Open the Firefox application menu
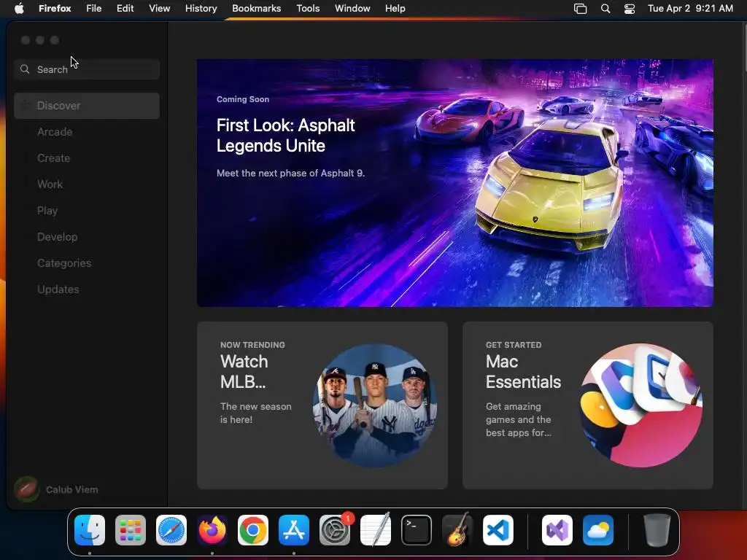This screenshot has width=747, height=560. point(55,9)
